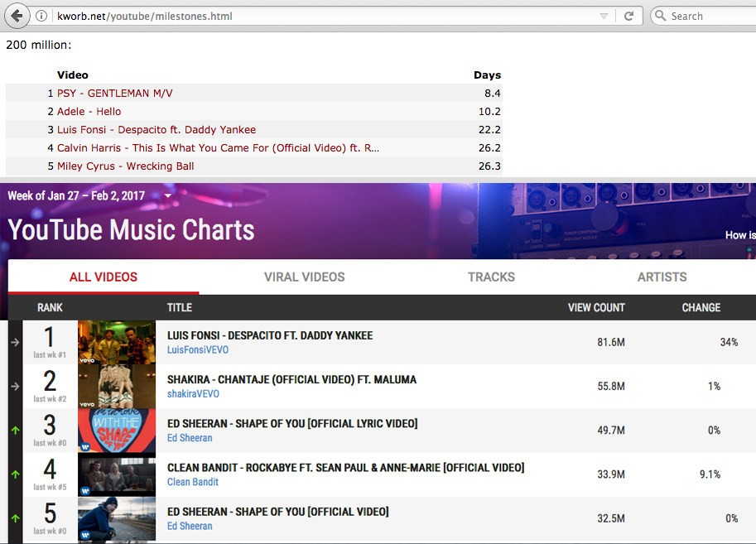Open the Shape of You lyric video thumbnail
Screen dimensions: 756x544
click(x=117, y=431)
